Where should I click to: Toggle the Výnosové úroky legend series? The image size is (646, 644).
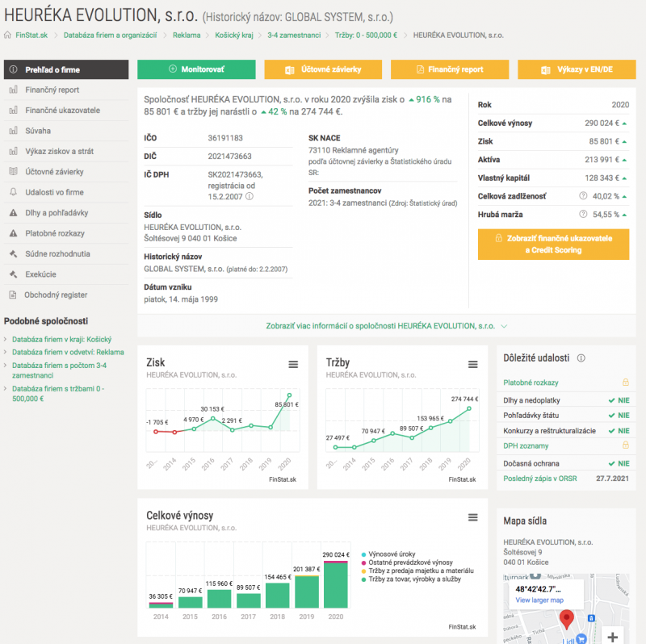coord(388,554)
